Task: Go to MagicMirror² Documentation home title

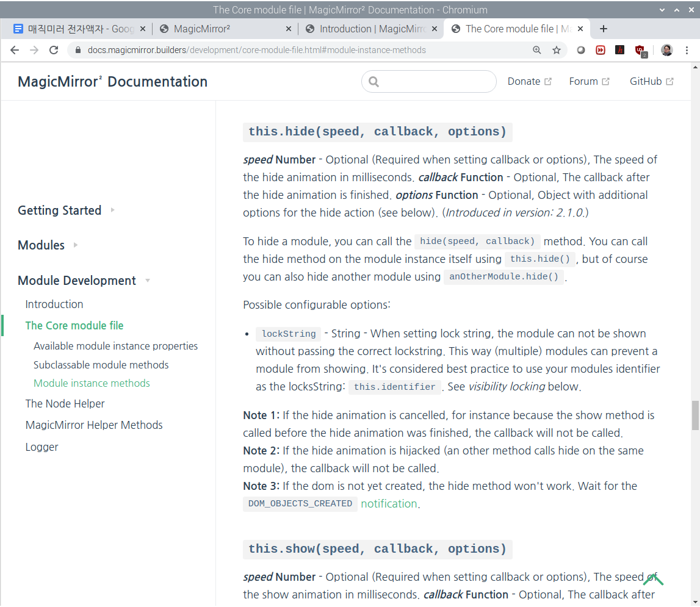Action: coord(112,82)
